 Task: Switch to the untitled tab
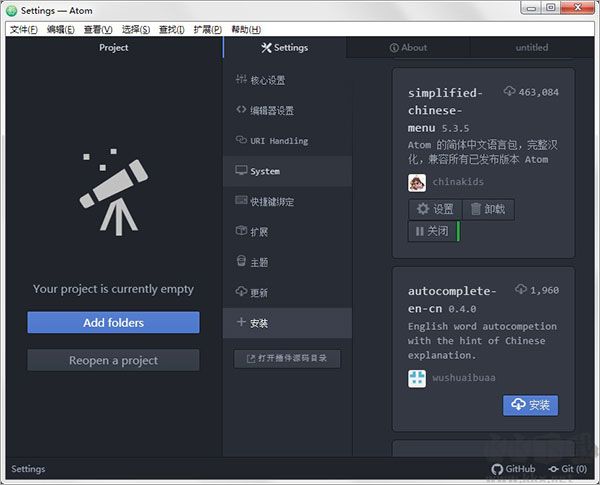pyautogui.click(x=532, y=47)
